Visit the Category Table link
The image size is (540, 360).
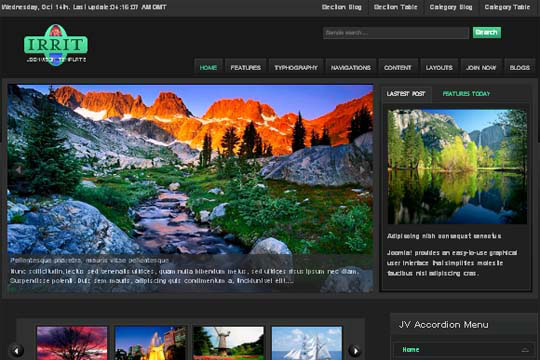(507, 7)
